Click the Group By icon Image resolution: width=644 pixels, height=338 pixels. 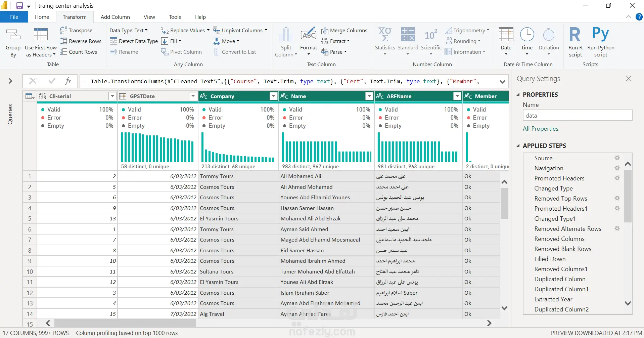(13, 35)
